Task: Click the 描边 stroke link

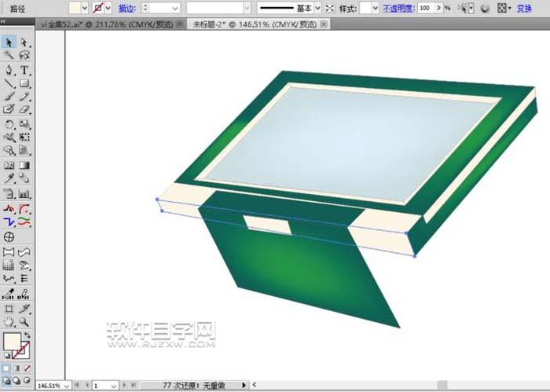Action: click(x=126, y=8)
